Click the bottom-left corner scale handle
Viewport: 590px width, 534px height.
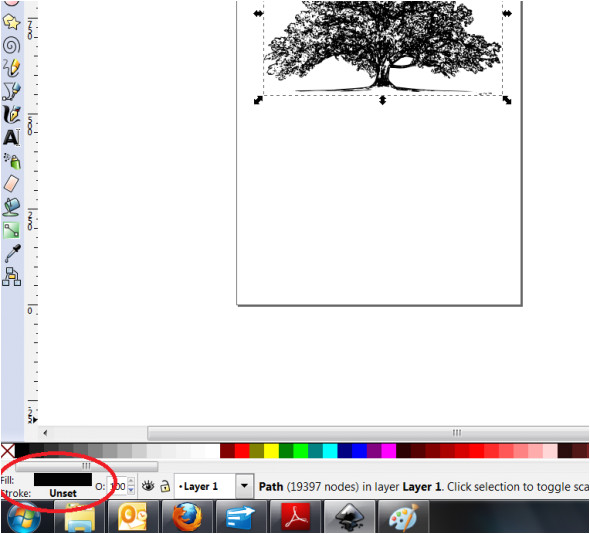258,100
